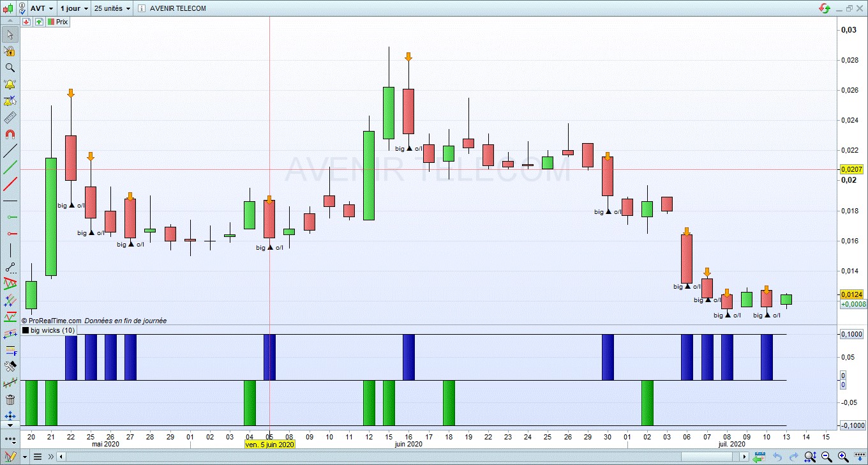Click the redo arrow icon
Image resolution: width=868 pixels, height=465 pixels.
(793, 457)
